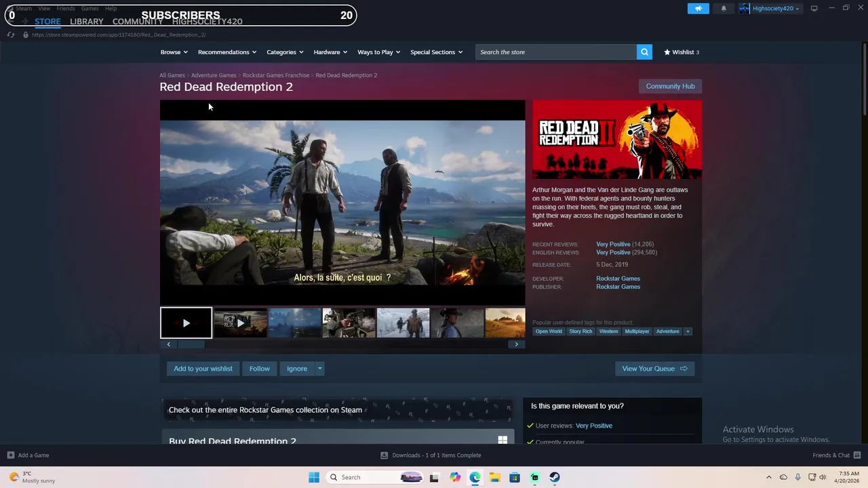Click the Red Dead Redemption II header image
This screenshot has height=488, width=868.
pos(617,140)
